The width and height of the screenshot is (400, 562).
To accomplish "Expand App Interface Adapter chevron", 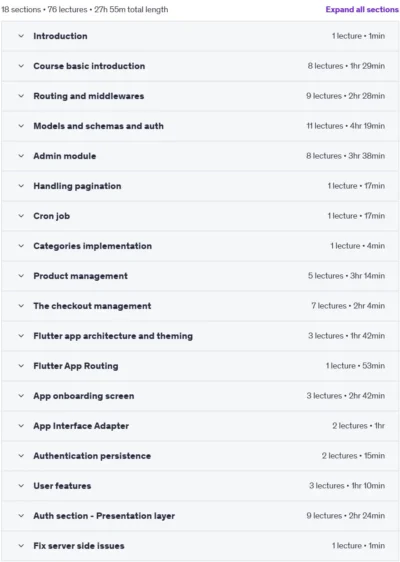I will click(21, 426).
